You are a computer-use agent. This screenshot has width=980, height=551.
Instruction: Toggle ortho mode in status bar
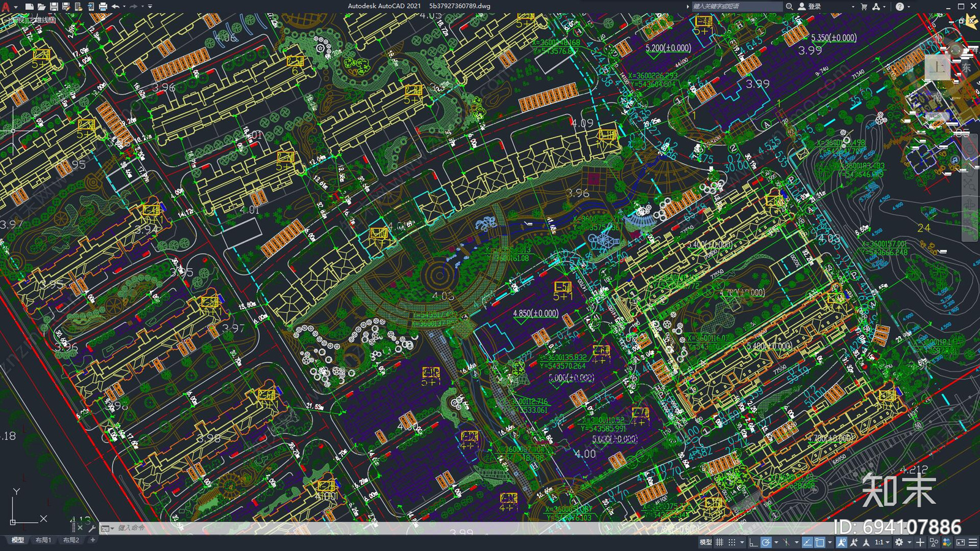(753, 542)
